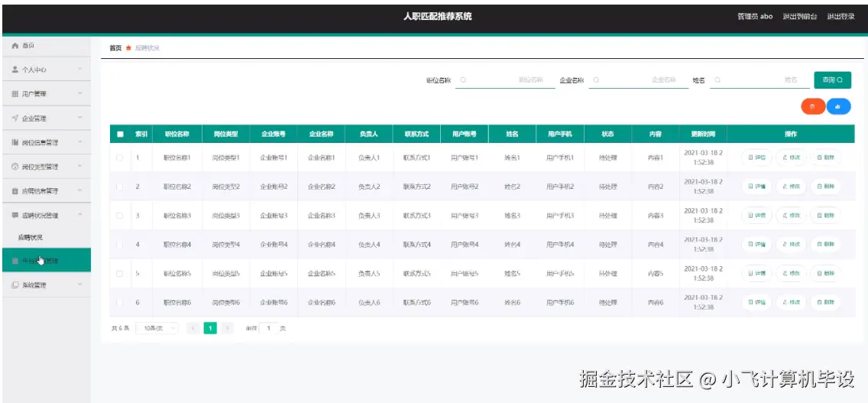The width and height of the screenshot is (868, 403).
Task: Click the icon beside 岗位类型管理
Action: (15, 166)
